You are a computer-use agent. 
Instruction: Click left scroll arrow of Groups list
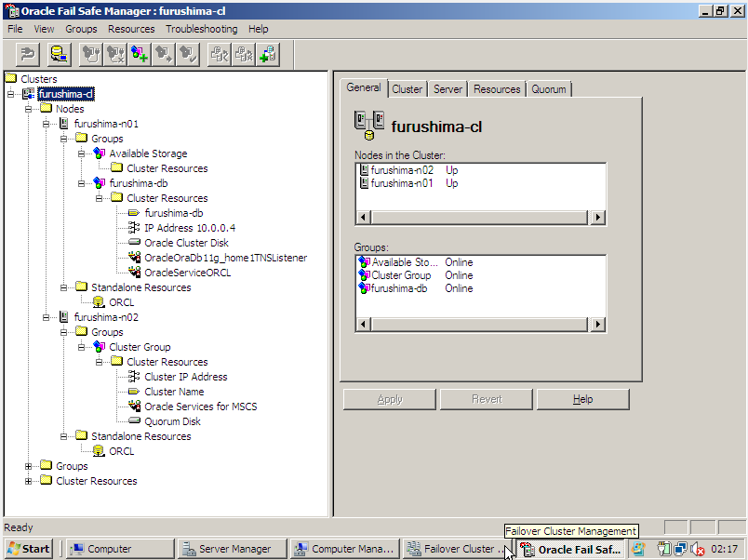(x=364, y=325)
